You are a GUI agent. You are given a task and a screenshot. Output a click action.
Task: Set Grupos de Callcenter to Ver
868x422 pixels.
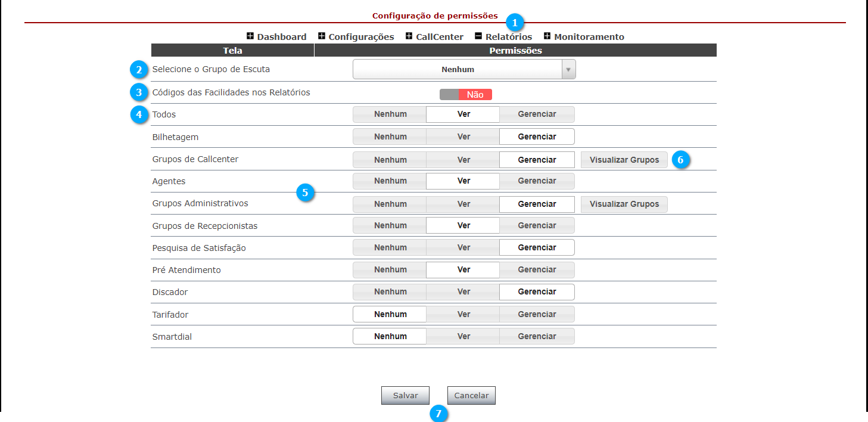[463, 160]
